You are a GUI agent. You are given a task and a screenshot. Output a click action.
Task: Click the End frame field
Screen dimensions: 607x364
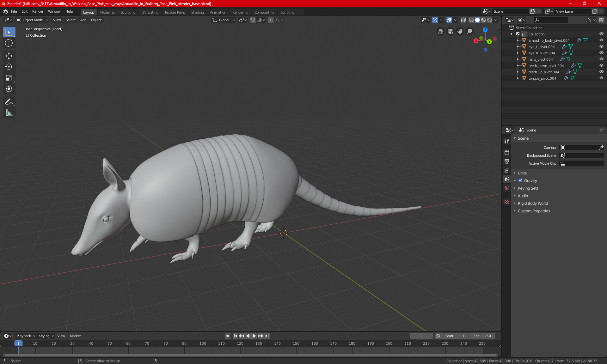click(x=482, y=336)
